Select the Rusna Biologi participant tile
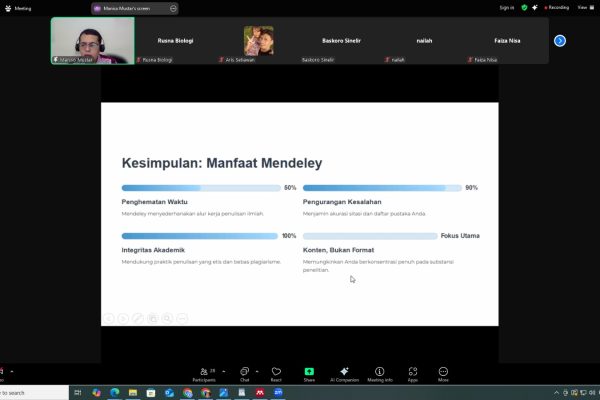600x400 pixels. pos(176,41)
